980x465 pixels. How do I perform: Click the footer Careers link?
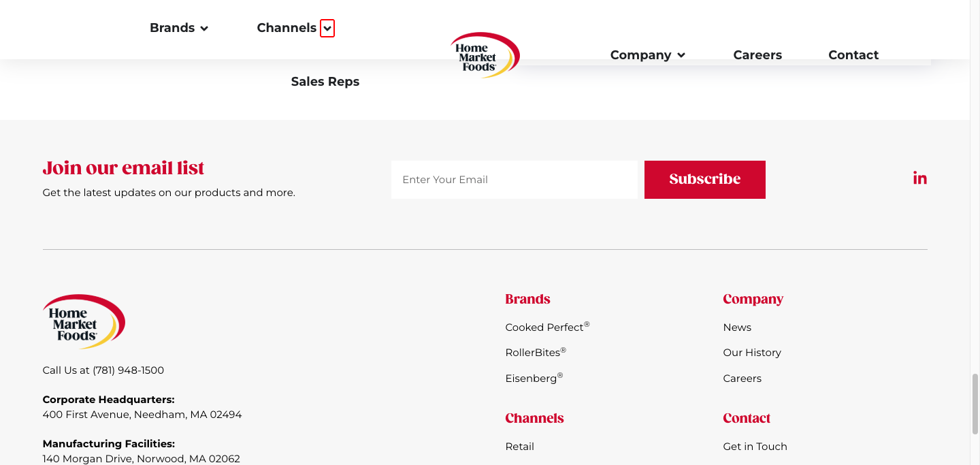pyautogui.click(x=742, y=379)
